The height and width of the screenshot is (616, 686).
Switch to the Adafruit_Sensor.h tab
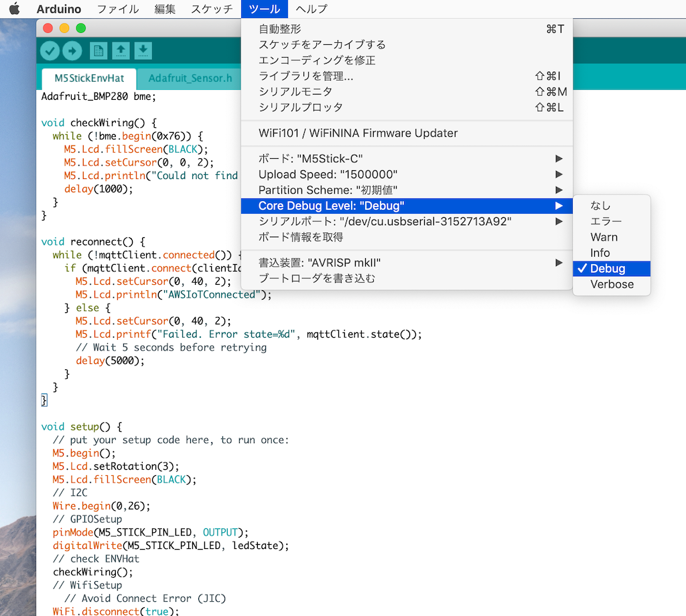coord(190,78)
